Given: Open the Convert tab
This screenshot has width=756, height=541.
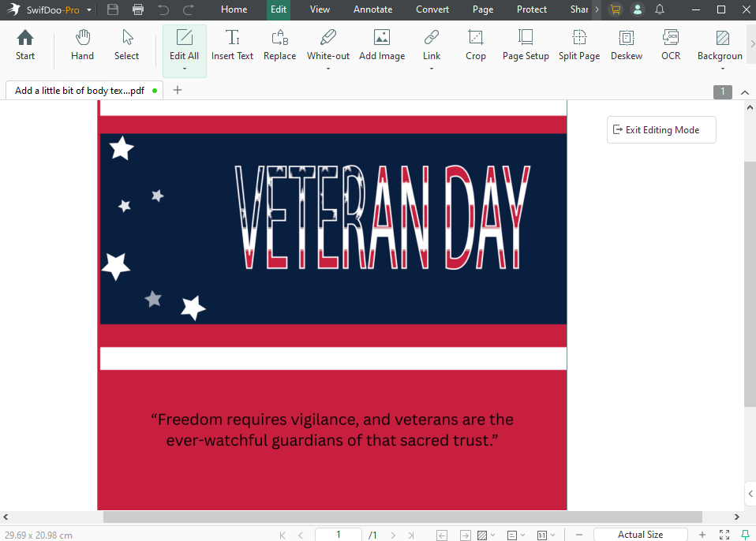Looking at the screenshot, I should [432, 9].
